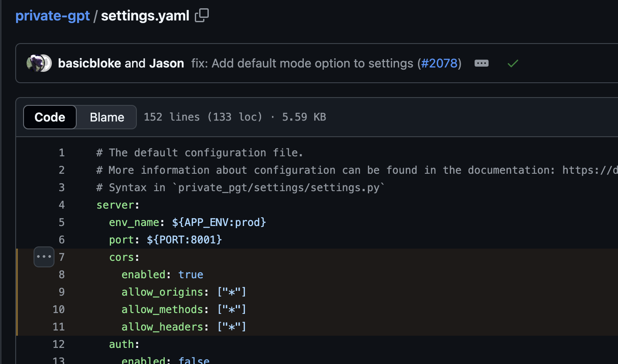The height and width of the screenshot is (364, 618).
Task: Open the code annotation menu beside line 7
Action: [44, 257]
